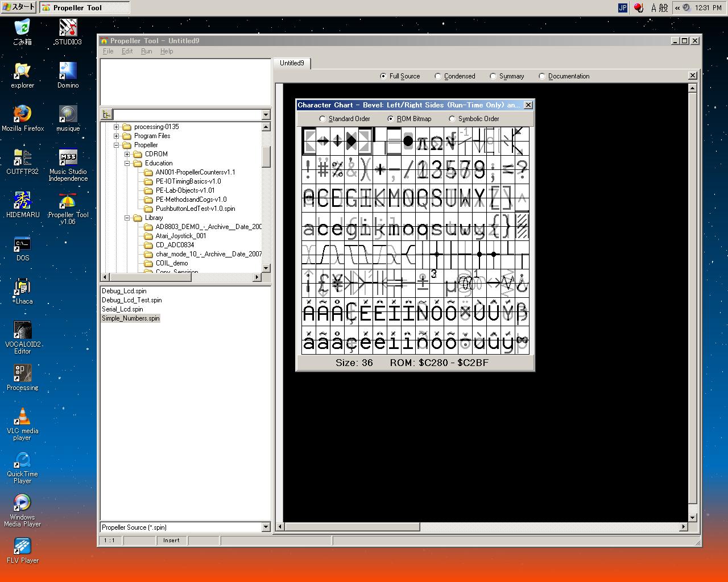
Task: Switch view to Condensed mode
Action: (438, 76)
